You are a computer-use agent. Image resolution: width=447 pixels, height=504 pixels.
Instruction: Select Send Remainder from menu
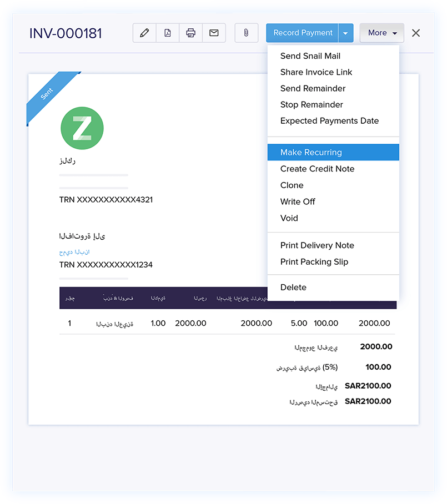click(x=333, y=88)
